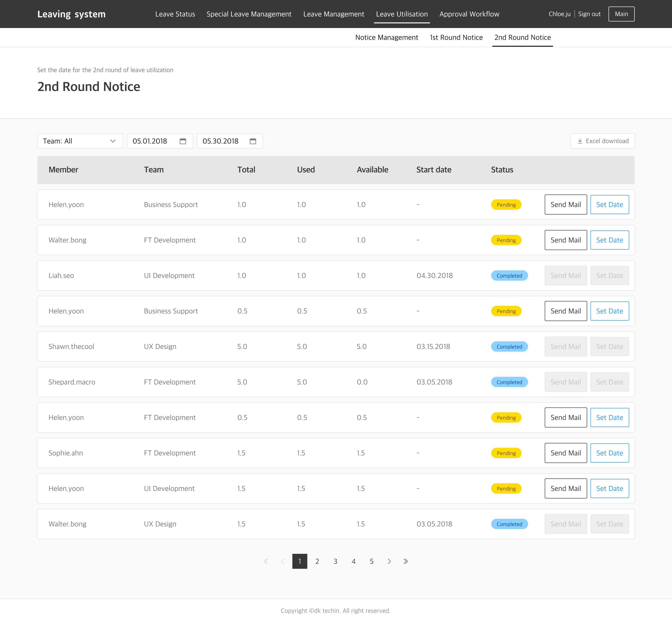The image size is (672, 622).
Task: Switch to 1st Round Notice tab
Action: 456,37
